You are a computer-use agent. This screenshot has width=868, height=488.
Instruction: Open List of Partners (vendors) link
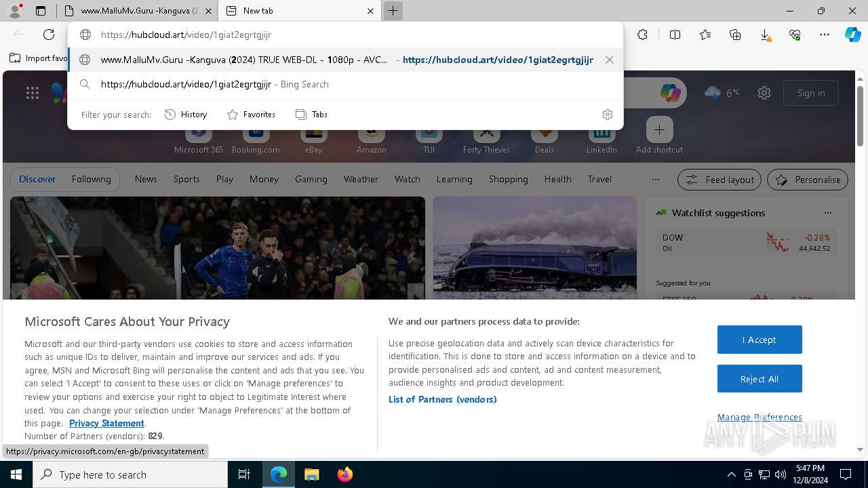coord(442,399)
